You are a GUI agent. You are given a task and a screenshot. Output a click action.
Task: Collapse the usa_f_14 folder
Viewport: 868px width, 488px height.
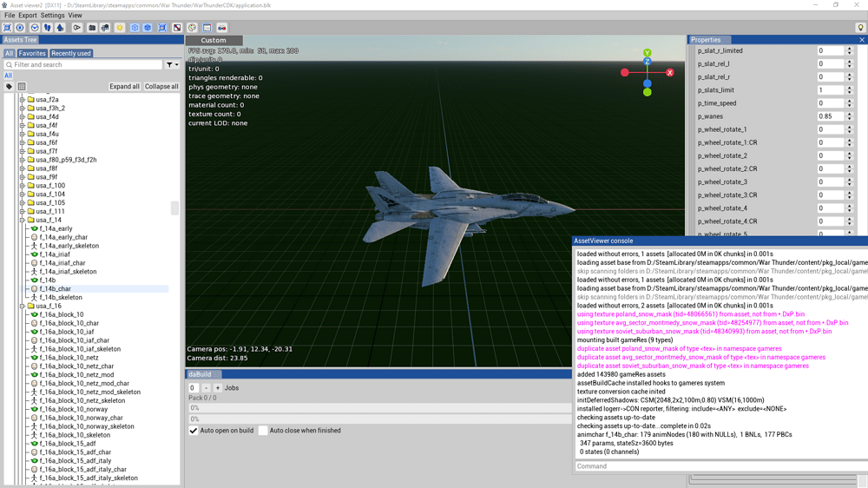pyautogui.click(x=23, y=220)
